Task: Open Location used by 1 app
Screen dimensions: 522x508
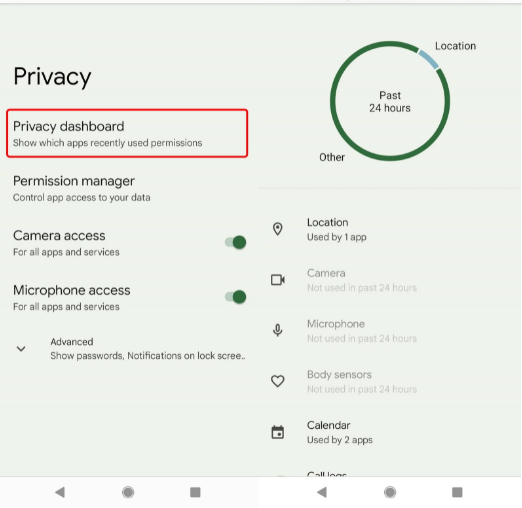Action: [x=390, y=229]
